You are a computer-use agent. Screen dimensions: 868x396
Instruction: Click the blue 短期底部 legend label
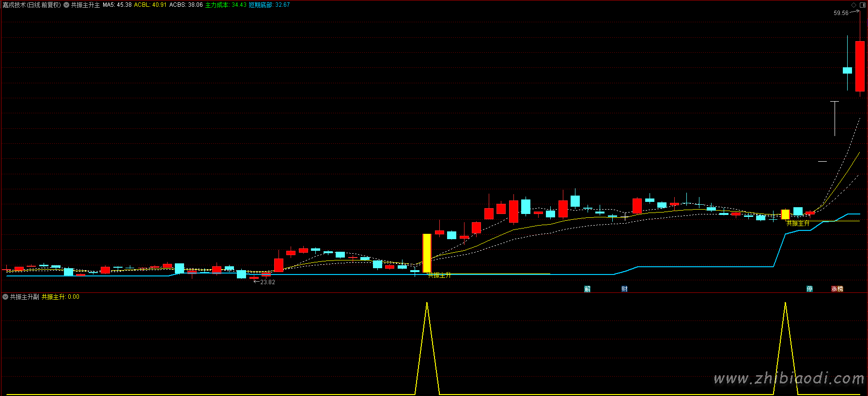(269, 5)
